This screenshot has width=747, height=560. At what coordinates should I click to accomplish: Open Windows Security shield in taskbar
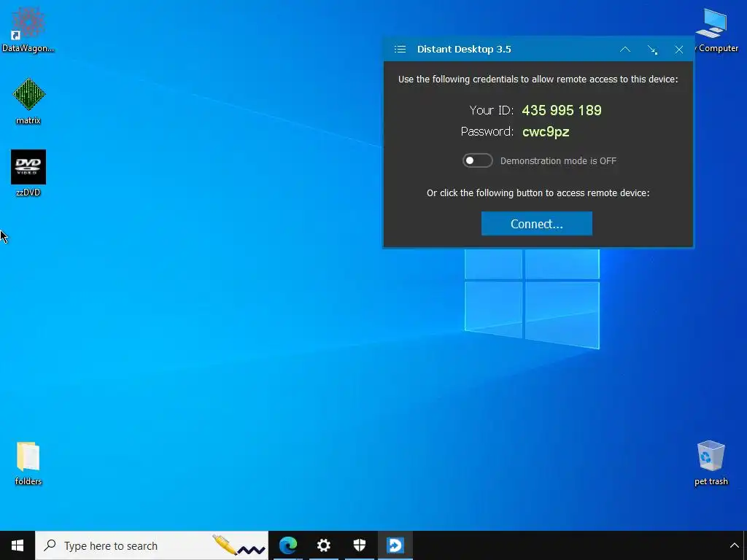point(359,545)
